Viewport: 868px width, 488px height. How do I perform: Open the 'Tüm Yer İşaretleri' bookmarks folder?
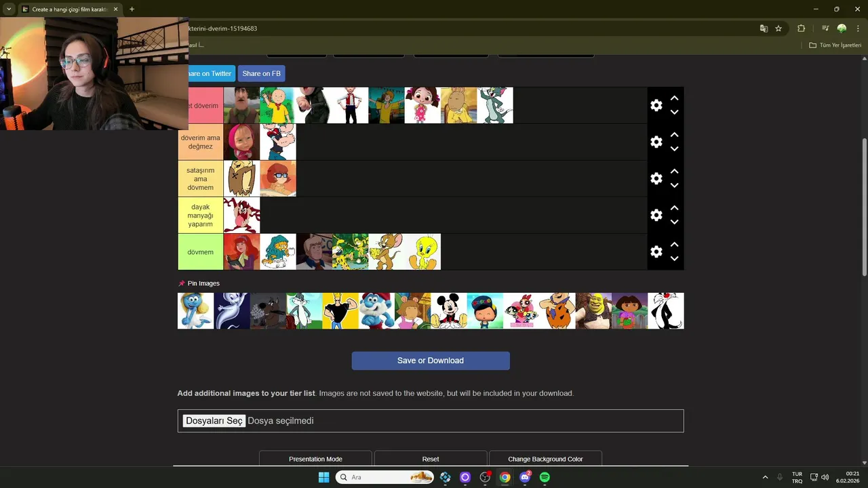[835, 45]
